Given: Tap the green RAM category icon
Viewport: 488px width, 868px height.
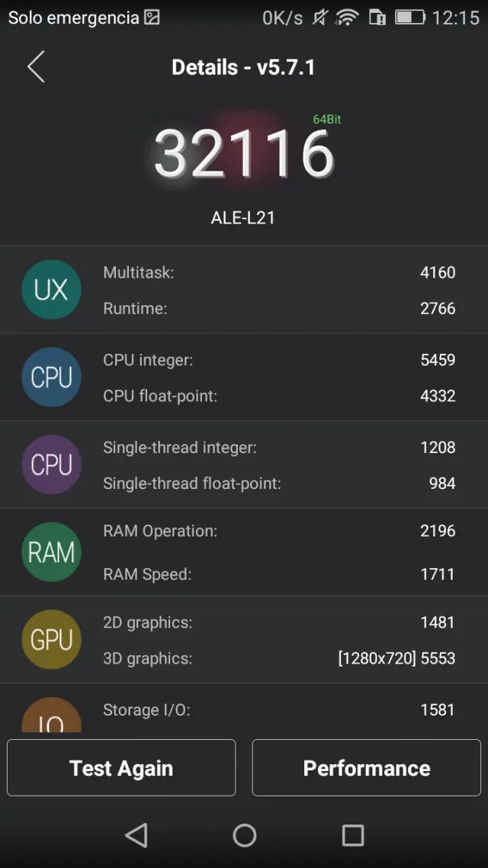Looking at the screenshot, I should click(x=51, y=552).
